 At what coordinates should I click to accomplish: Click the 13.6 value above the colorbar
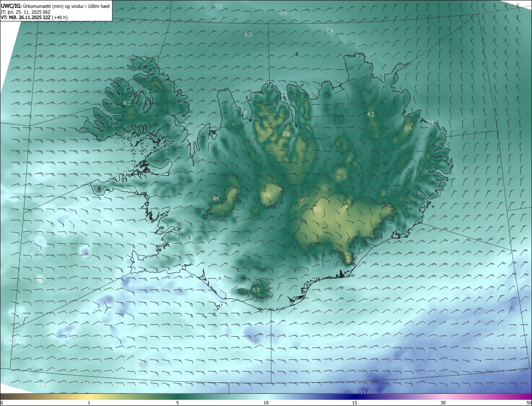365,392
